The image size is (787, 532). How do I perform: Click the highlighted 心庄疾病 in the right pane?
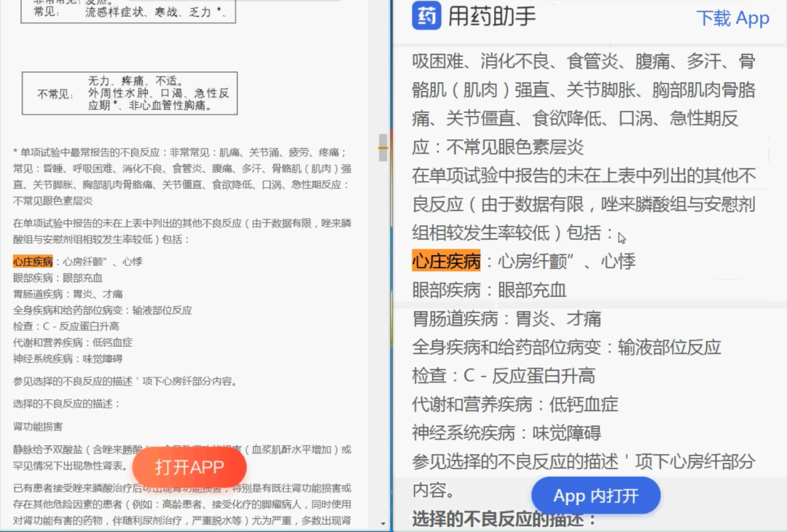[446, 262]
